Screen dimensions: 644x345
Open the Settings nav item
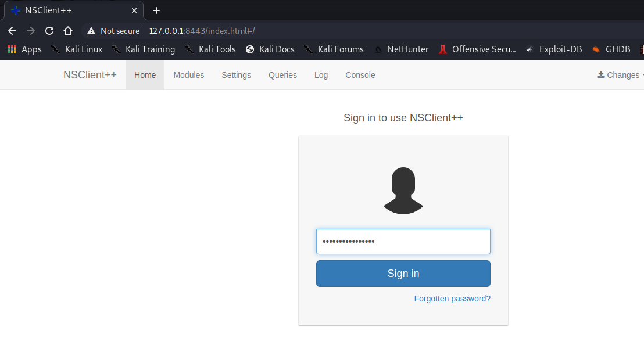[x=236, y=75]
